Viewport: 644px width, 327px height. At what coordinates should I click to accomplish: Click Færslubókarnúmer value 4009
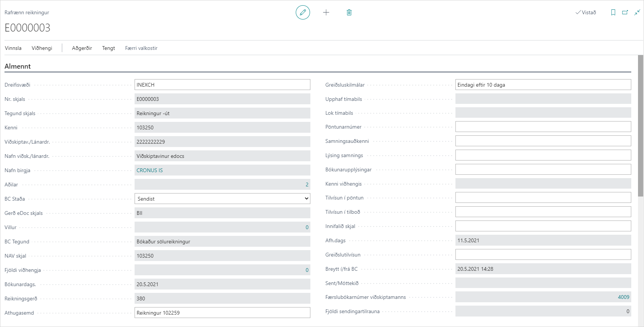pyautogui.click(x=624, y=297)
